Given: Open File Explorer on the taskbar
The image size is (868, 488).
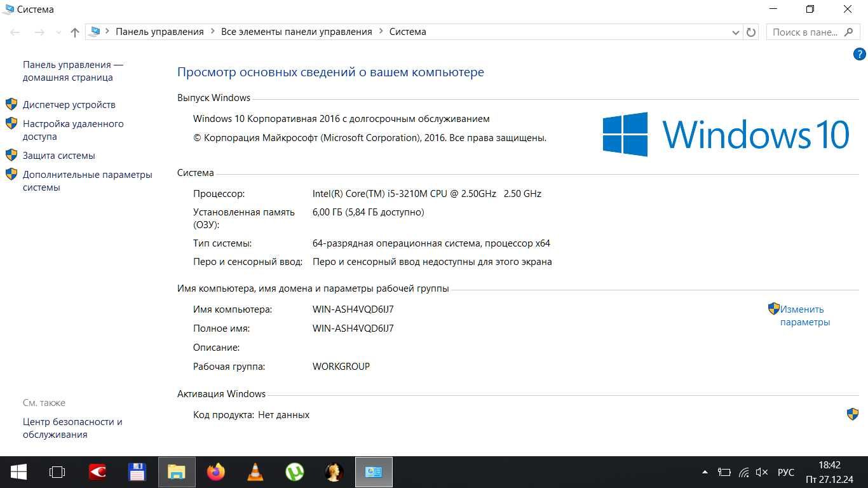Looking at the screenshot, I should click(177, 472).
